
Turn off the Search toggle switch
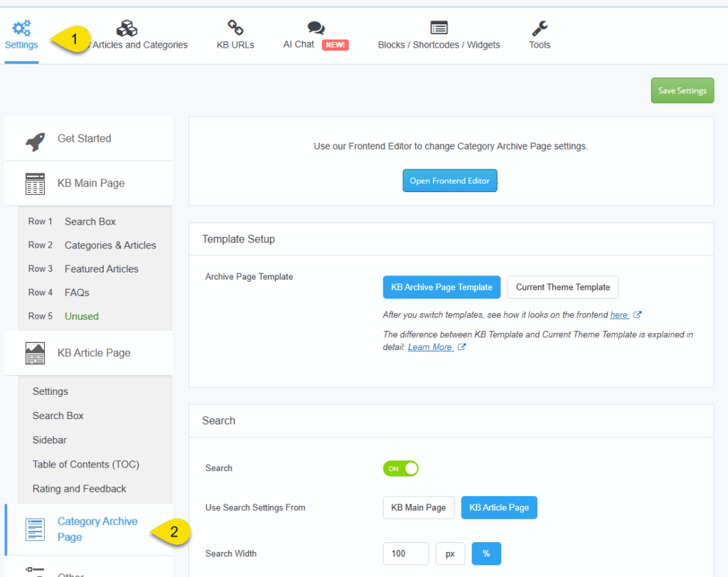coord(401,468)
